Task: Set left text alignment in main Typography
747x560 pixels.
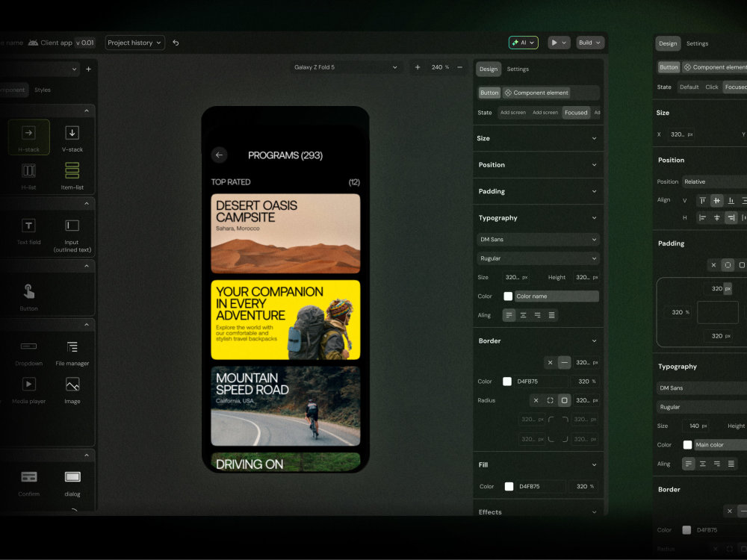Action: click(x=509, y=315)
